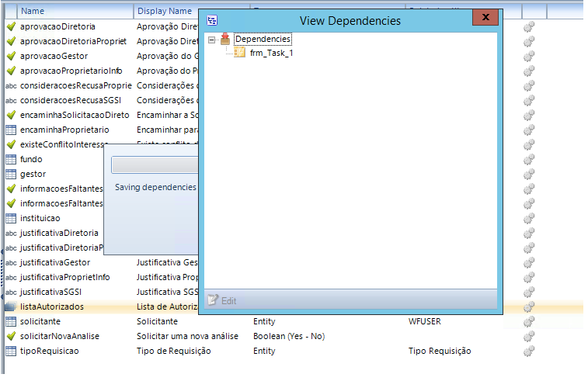Viewport: 588px width, 381px height.
Task: Click the 'Solicitar uma nova análise' display name
Action: 187,337
